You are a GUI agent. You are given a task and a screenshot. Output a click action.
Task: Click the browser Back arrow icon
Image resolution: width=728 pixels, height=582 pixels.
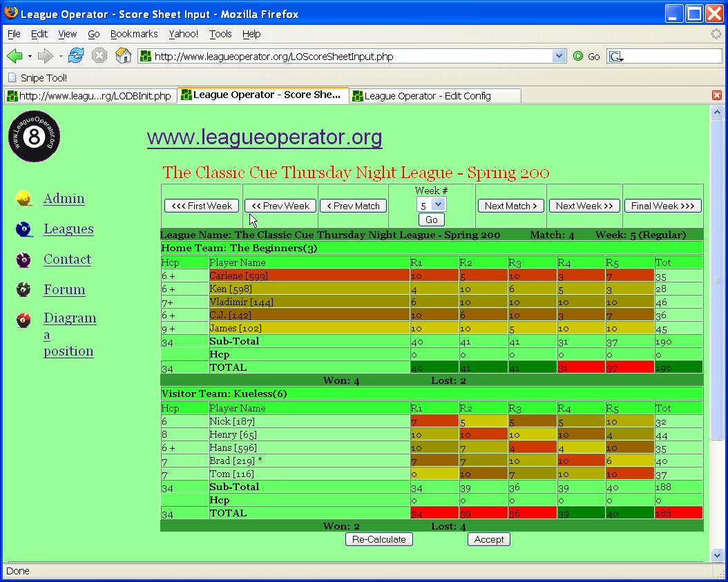pyautogui.click(x=15, y=57)
